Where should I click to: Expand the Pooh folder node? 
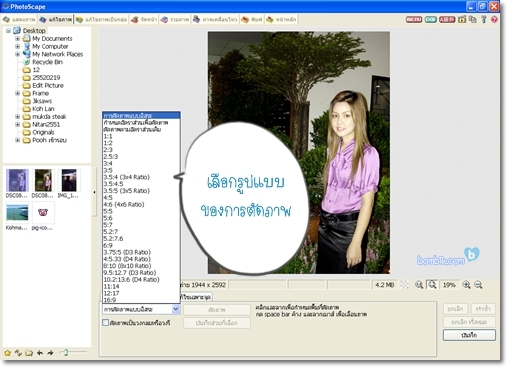click(18, 140)
